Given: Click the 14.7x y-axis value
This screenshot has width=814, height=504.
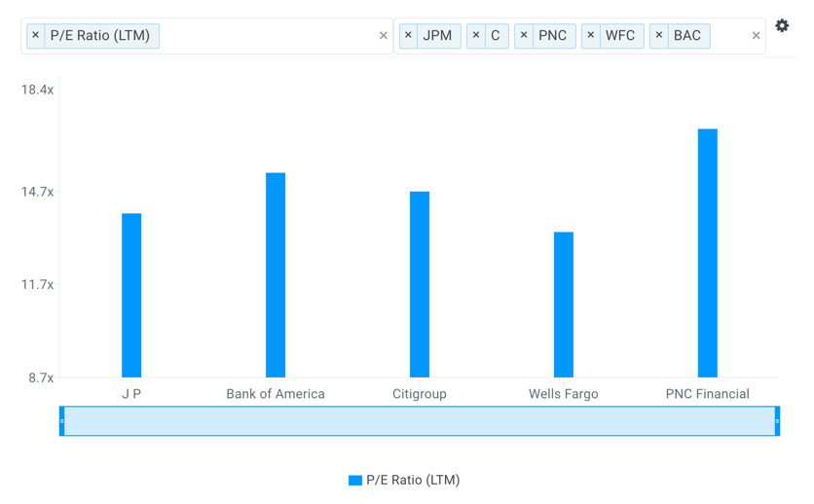Looking at the screenshot, I should pyautogui.click(x=37, y=192).
